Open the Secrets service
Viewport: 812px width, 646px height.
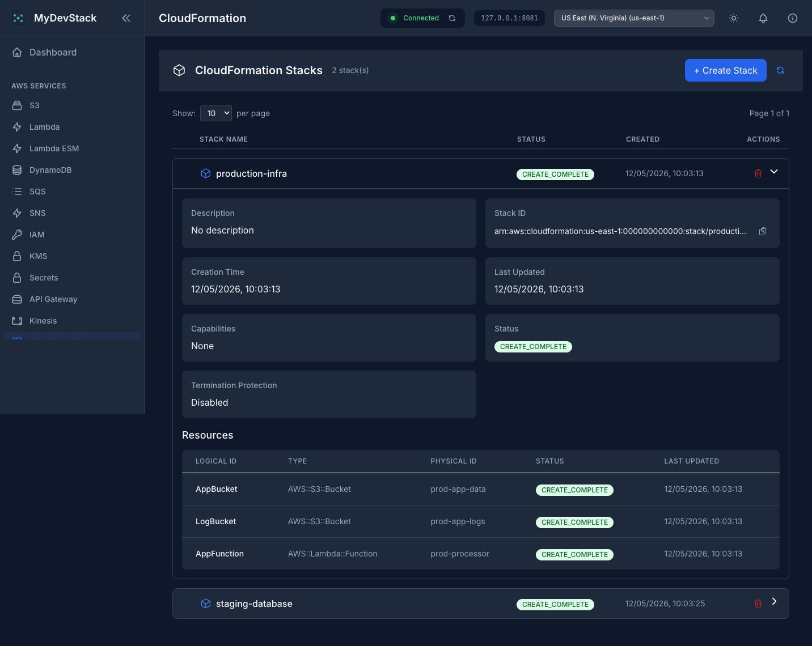(x=72, y=278)
